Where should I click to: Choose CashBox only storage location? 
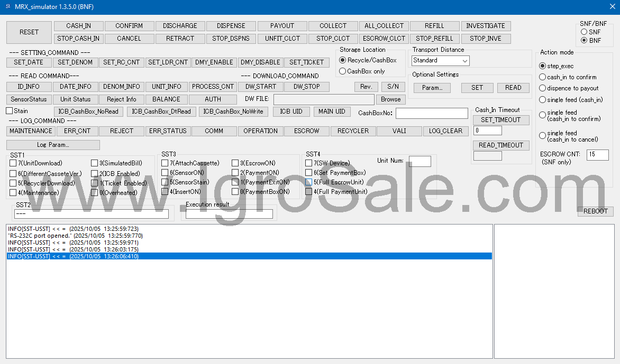click(343, 71)
